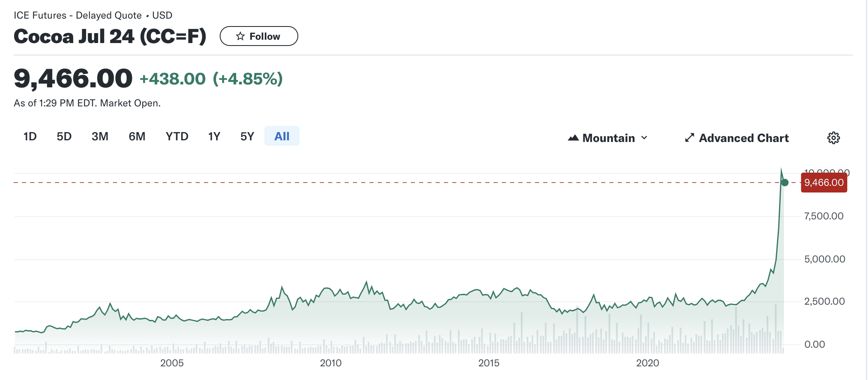Click the Advanced Chart expand arrows icon
Image resolution: width=868 pixels, height=380 pixels.
coord(689,138)
